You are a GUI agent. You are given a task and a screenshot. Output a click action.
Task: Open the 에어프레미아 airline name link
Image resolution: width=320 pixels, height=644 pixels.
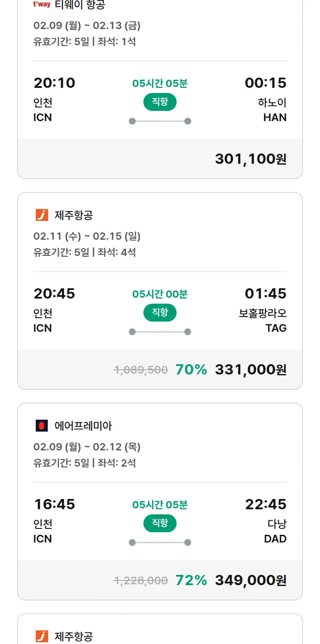[83, 426]
